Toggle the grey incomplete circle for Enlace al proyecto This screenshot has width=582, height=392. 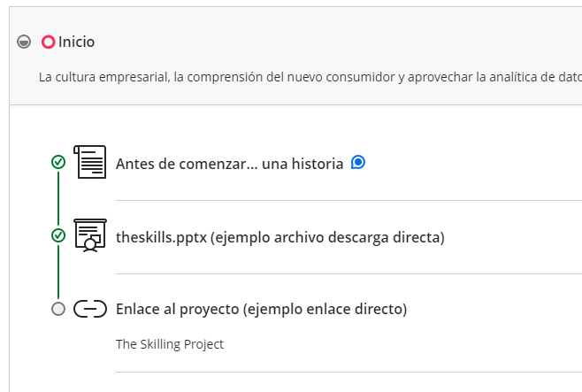[58, 309]
